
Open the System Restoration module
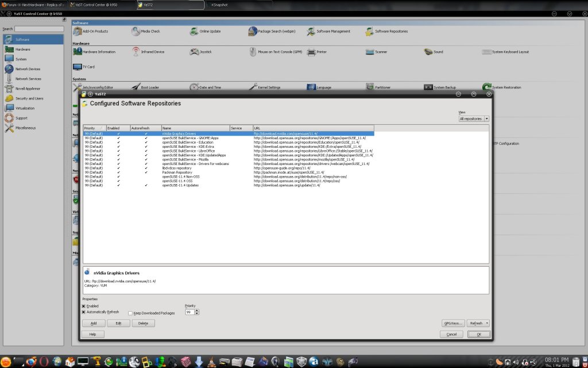[502, 87]
